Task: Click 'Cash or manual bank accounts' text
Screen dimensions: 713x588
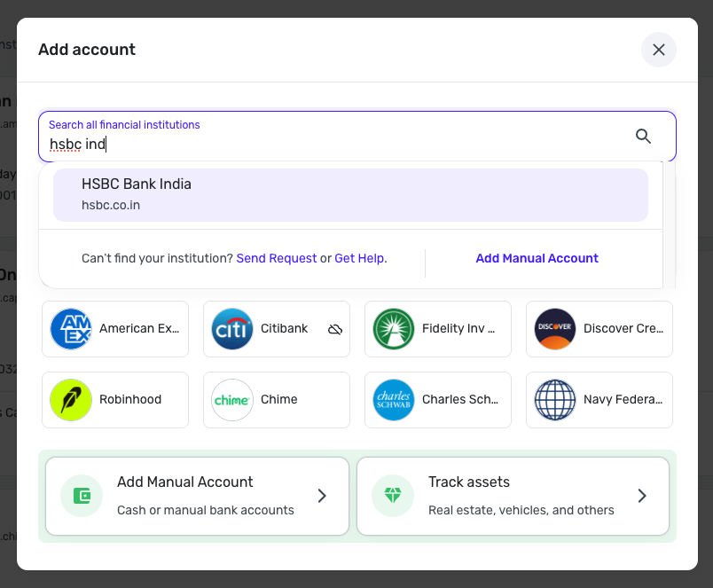Action: click(206, 510)
